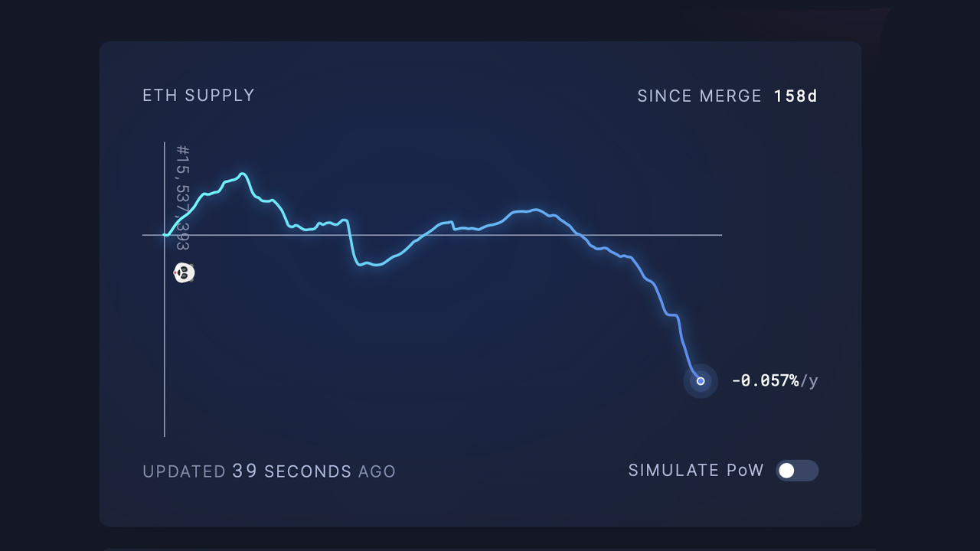This screenshot has height=551, width=980.
Task: Click the supply line's starting point at merge
Action: (165, 235)
